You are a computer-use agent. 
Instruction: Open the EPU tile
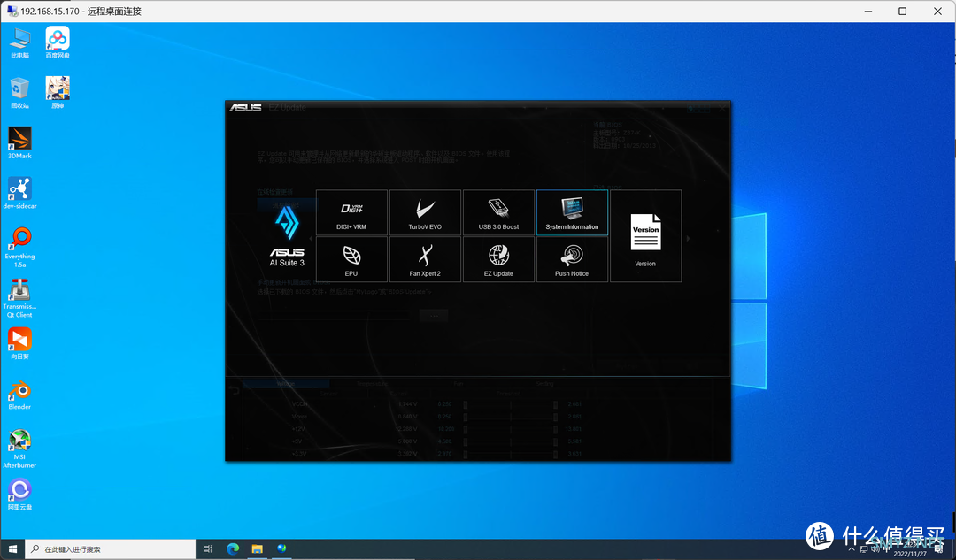click(351, 259)
